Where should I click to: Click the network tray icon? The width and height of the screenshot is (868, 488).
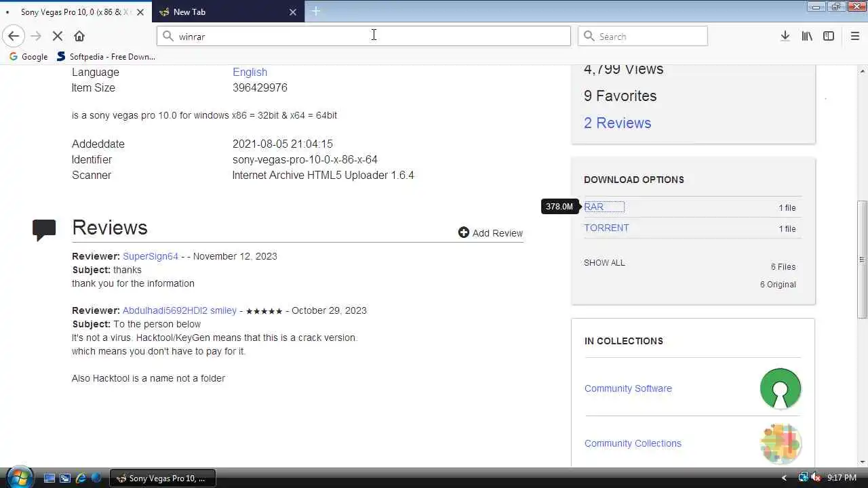pos(803,478)
